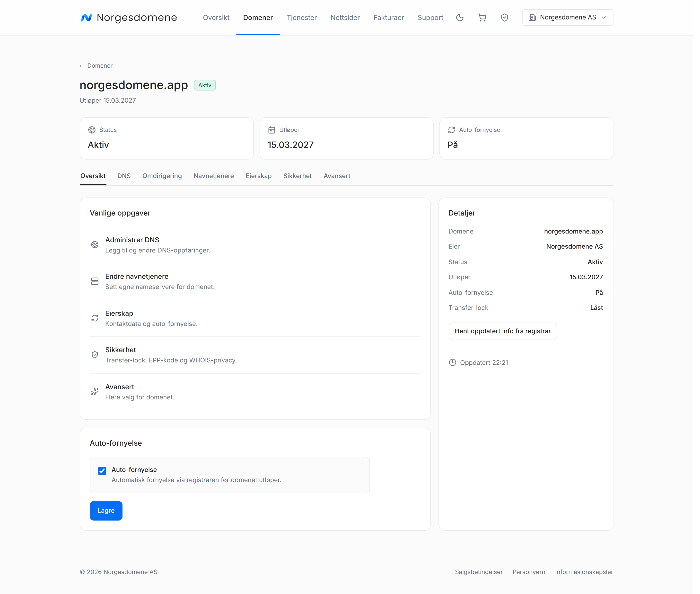
Task: Click 'Vanlige oppgaver' section heading
Action: pyautogui.click(x=120, y=213)
